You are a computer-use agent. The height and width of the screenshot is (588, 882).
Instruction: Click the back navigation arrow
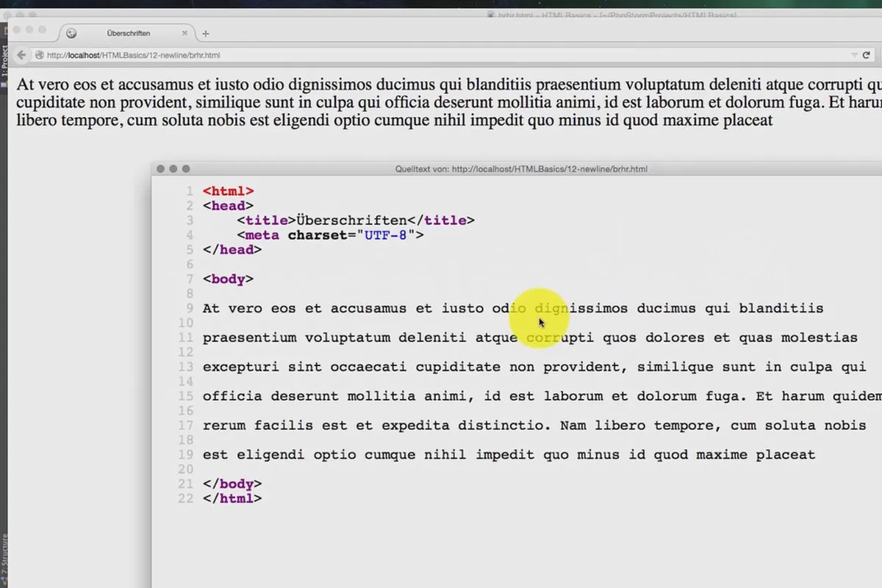tap(21, 54)
